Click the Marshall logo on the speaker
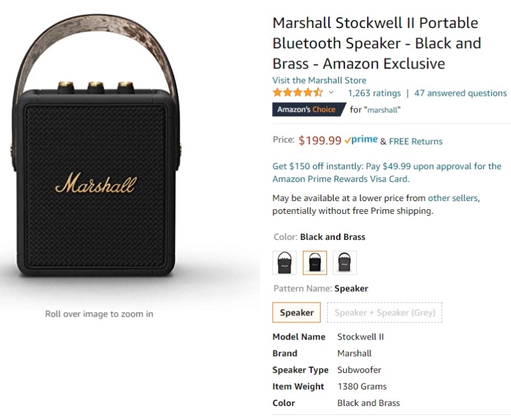Image resolution: width=511 pixels, height=420 pixels. coord(96,183)
